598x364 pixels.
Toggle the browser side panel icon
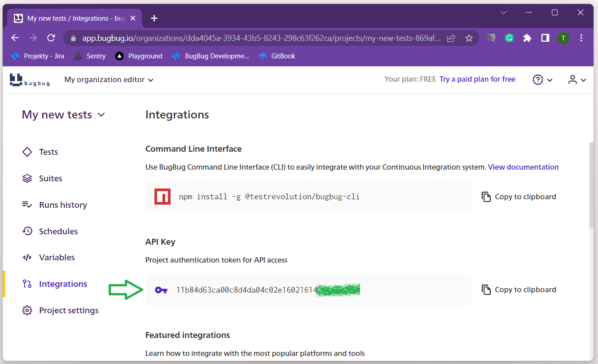[x=545, y=38]
